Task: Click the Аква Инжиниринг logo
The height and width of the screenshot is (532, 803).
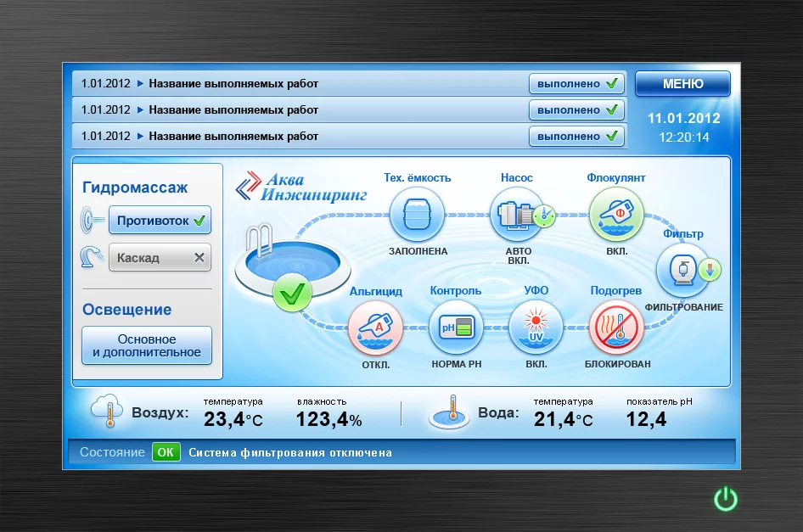Action: point(301,187)
